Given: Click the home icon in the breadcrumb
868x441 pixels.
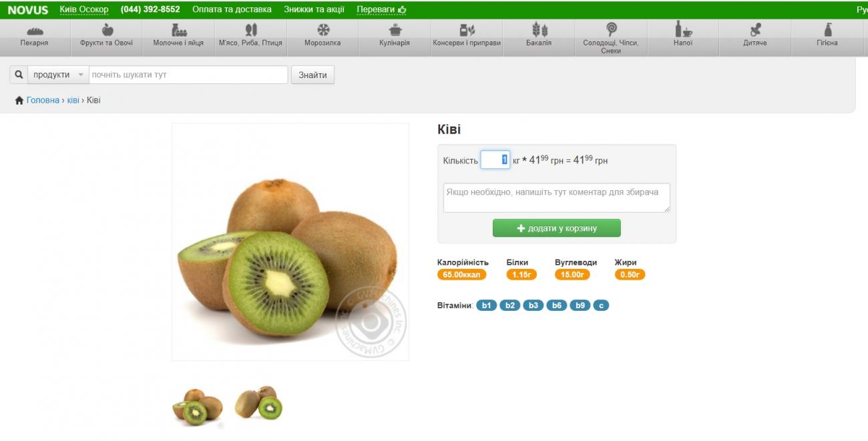Looking at the screenshot, I should 19,100.
